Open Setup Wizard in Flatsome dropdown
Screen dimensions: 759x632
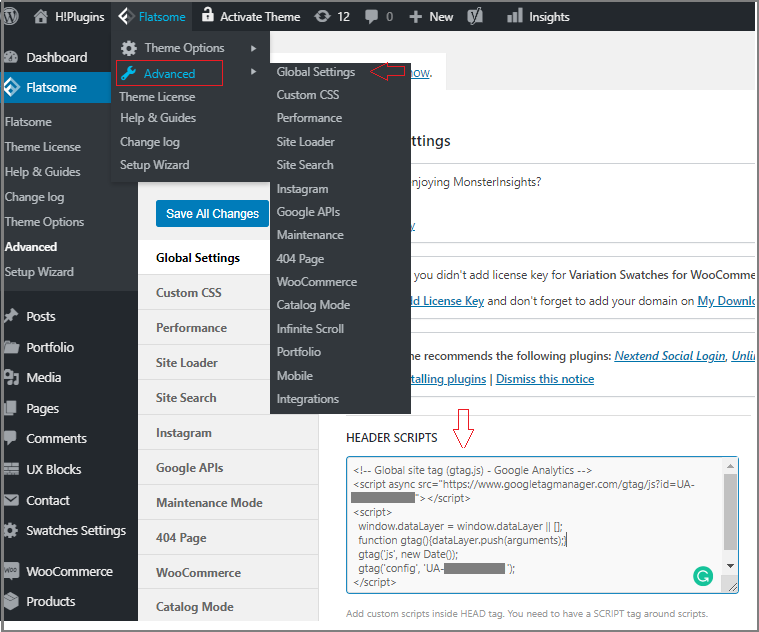pos(154,165)
